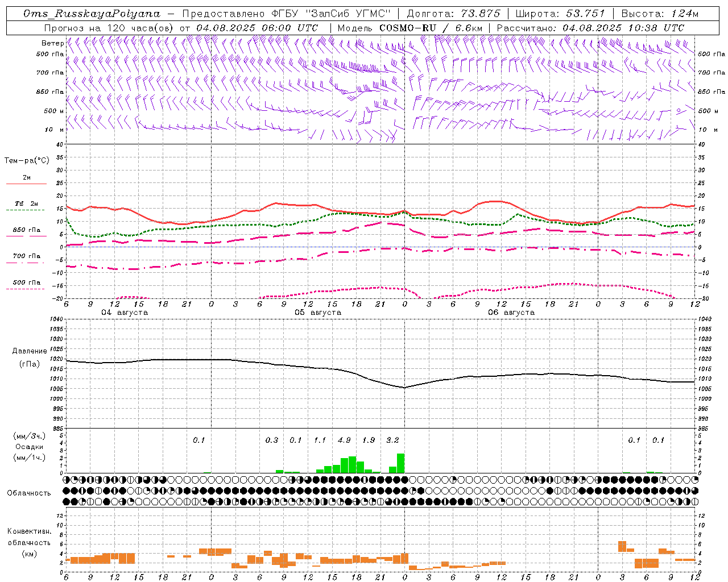This screenshot has width=728, height=582.
Task: Click the Облачность cloud cover panel label
Action: tap(29, 493)
